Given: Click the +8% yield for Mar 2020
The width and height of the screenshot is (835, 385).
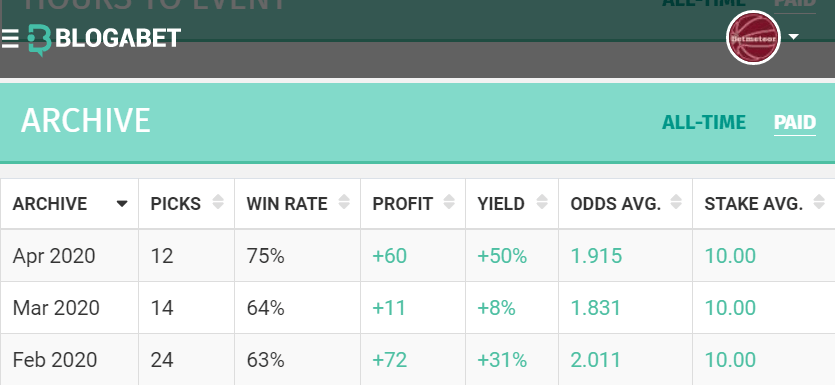Looking at the screenshot, I should pos(496,308).
